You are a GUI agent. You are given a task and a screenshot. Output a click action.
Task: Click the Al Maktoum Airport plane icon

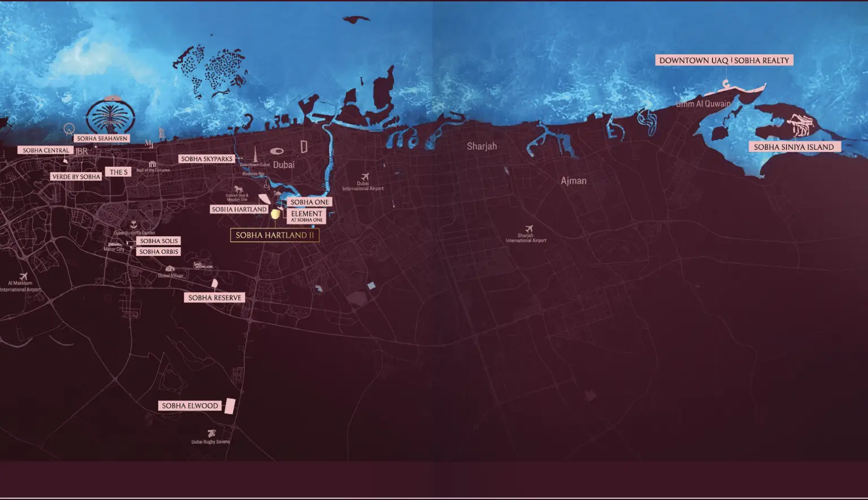[x=23, y=277]
